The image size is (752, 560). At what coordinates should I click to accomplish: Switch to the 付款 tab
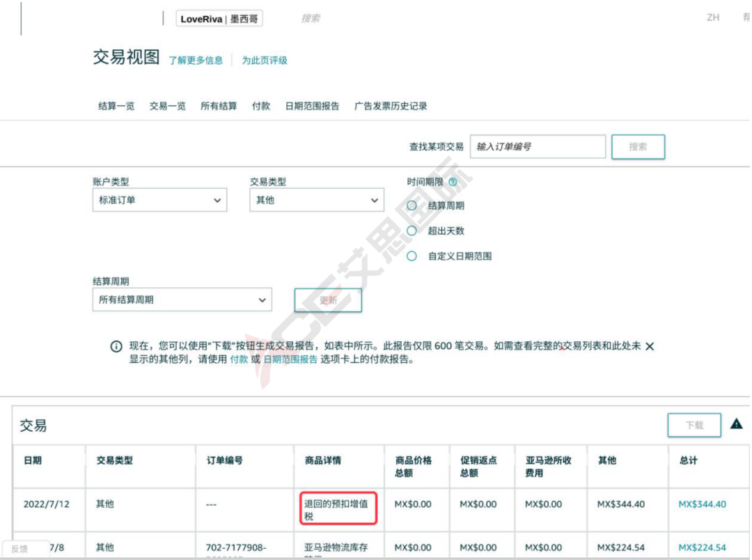pos(260,107)
